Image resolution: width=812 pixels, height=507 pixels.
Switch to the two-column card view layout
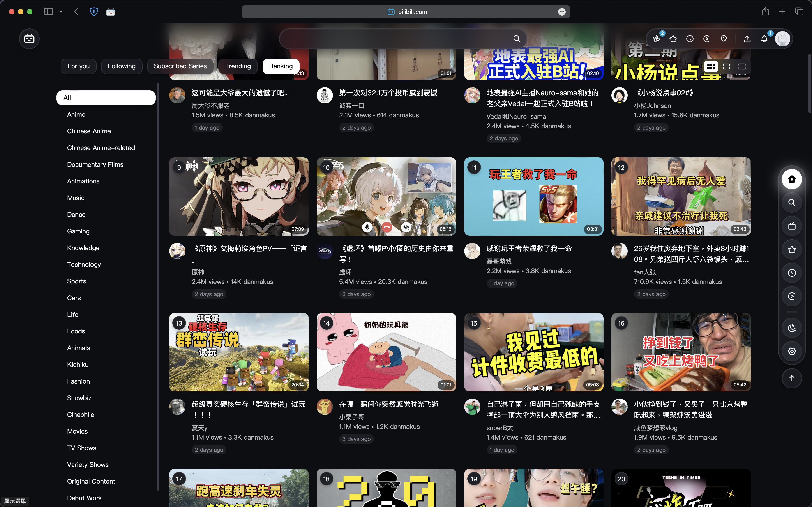(727, 66)
